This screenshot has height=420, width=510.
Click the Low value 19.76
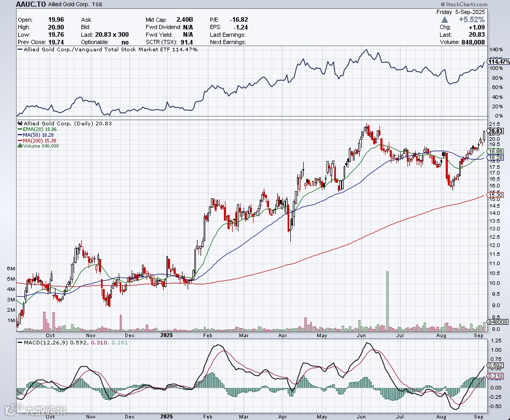(56, 35)
